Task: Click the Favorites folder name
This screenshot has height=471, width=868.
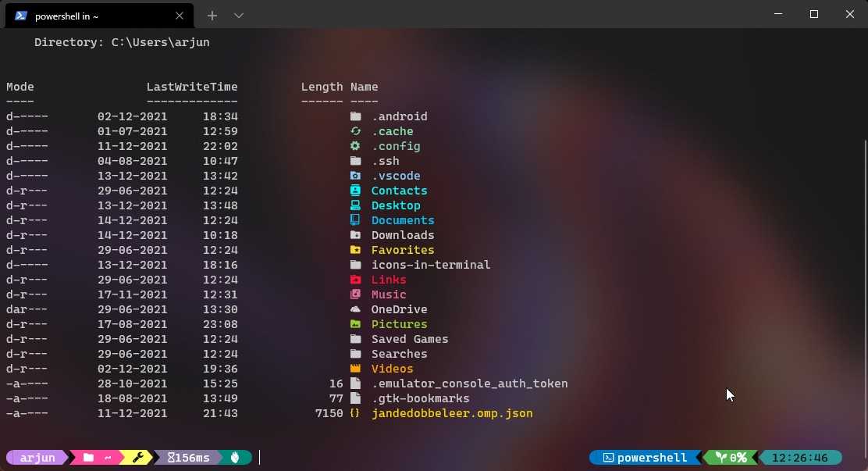Action: pyautogui.click(x=403, y=250)
